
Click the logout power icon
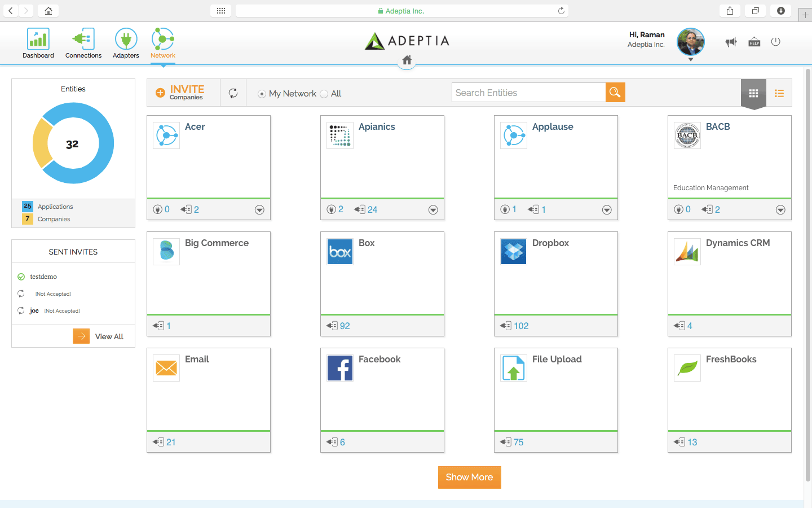click(775, 41)
